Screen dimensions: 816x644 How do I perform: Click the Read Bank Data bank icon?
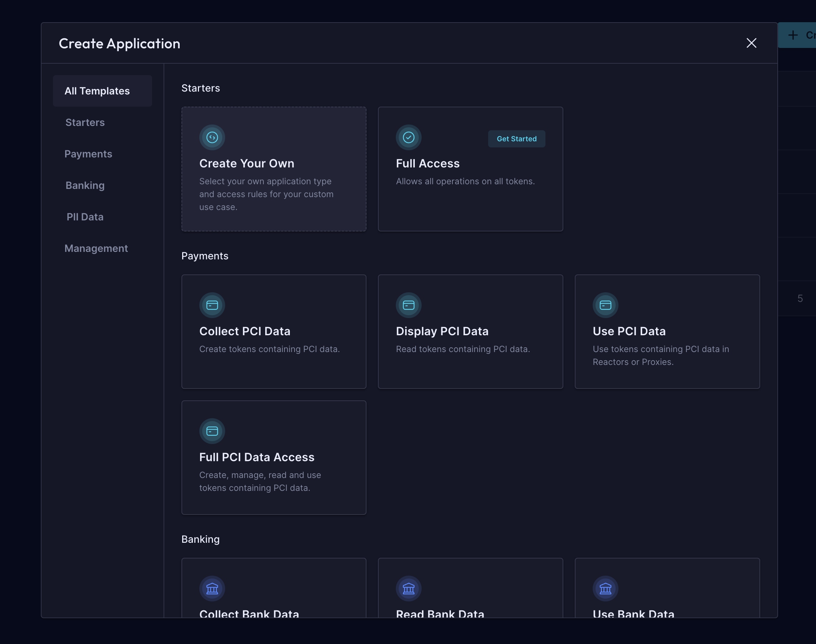408,589
